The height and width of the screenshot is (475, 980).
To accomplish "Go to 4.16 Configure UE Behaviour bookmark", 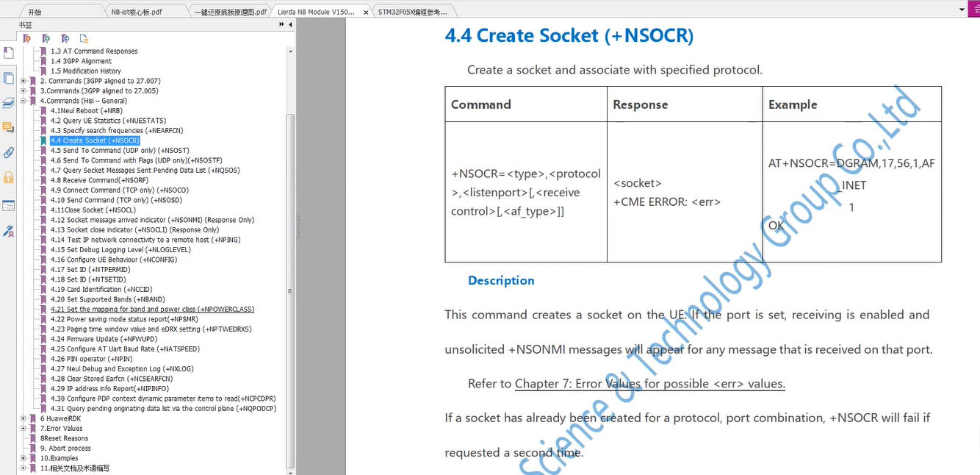I will pyautogui.click(x=114, y=260).
